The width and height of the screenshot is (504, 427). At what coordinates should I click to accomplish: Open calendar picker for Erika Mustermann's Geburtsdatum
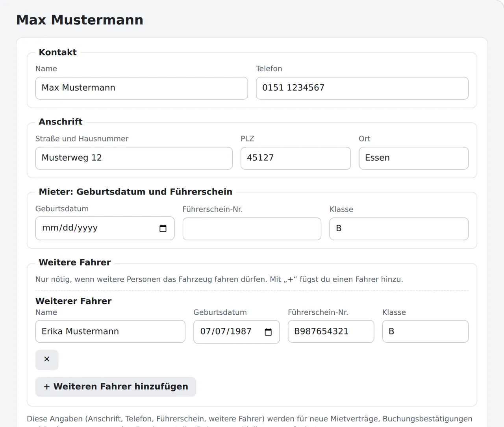[x=268, y=332]
